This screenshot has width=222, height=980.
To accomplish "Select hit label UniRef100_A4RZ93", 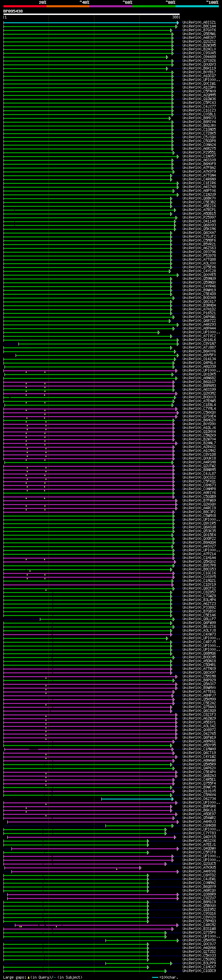I will [x=199, y=325].
